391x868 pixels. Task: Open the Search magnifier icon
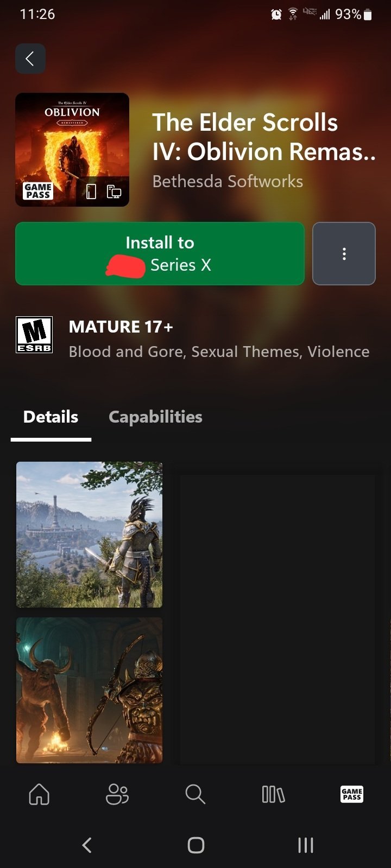pos(195,795)
